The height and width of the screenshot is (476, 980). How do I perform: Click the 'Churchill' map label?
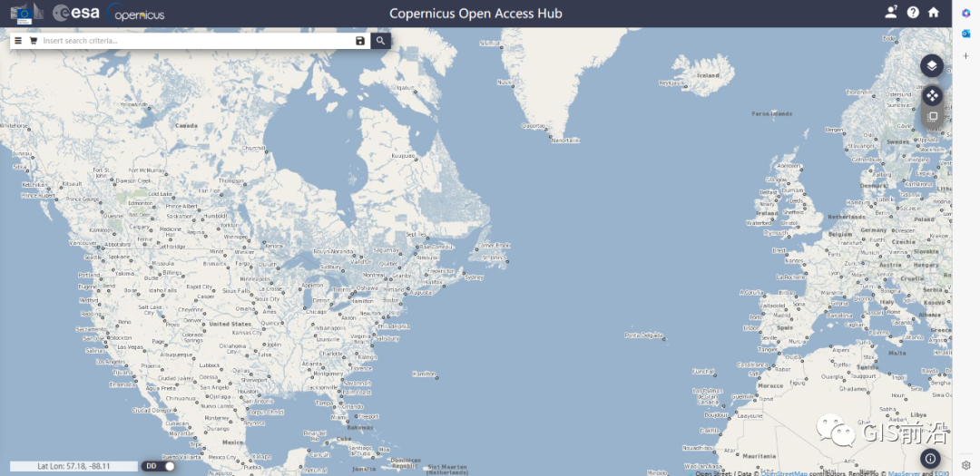tap(253, 148)
